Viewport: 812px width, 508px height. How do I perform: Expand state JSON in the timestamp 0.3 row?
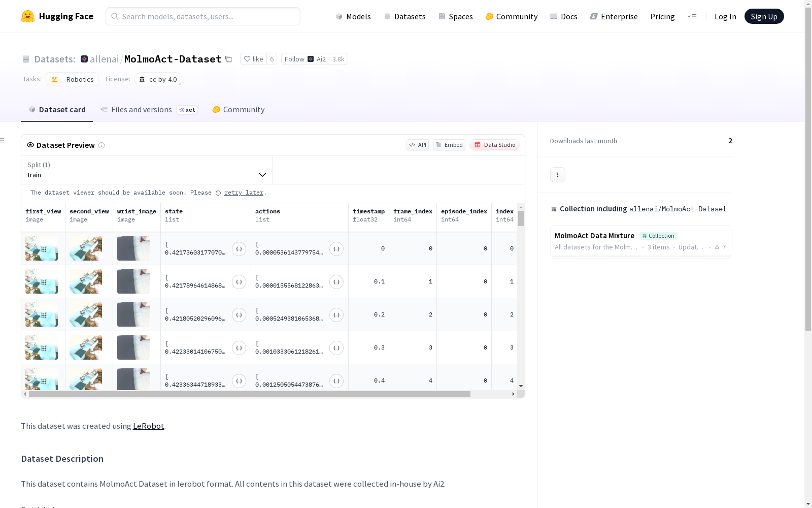click(239, 348)
